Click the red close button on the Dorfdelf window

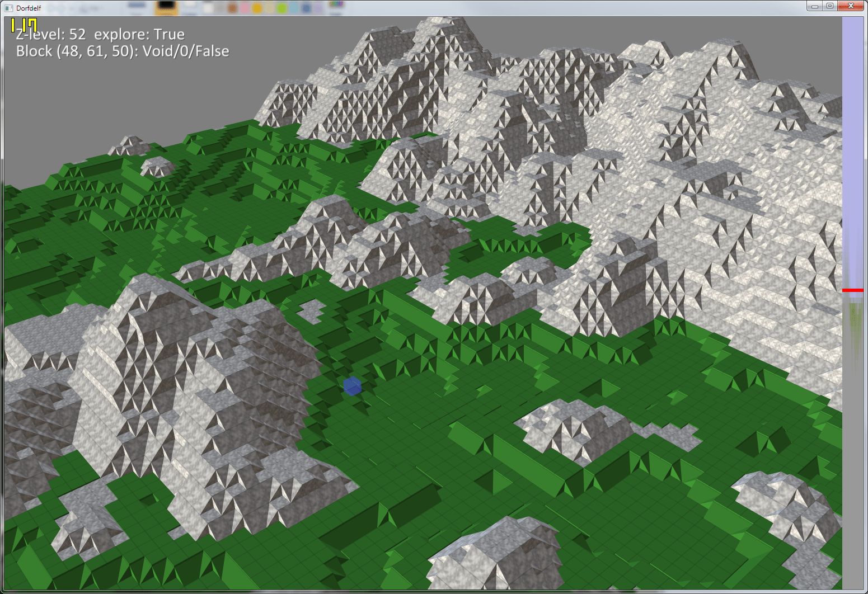click(851, 6)
